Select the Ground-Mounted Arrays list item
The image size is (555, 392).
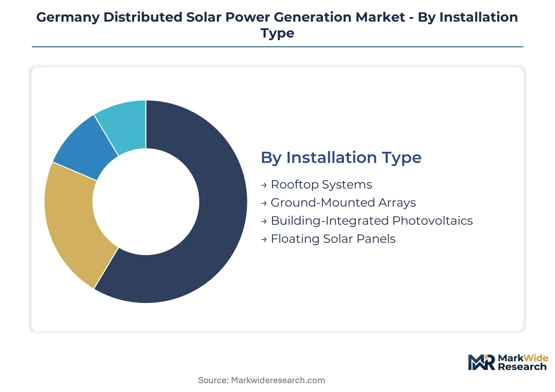tap(339, 203)
